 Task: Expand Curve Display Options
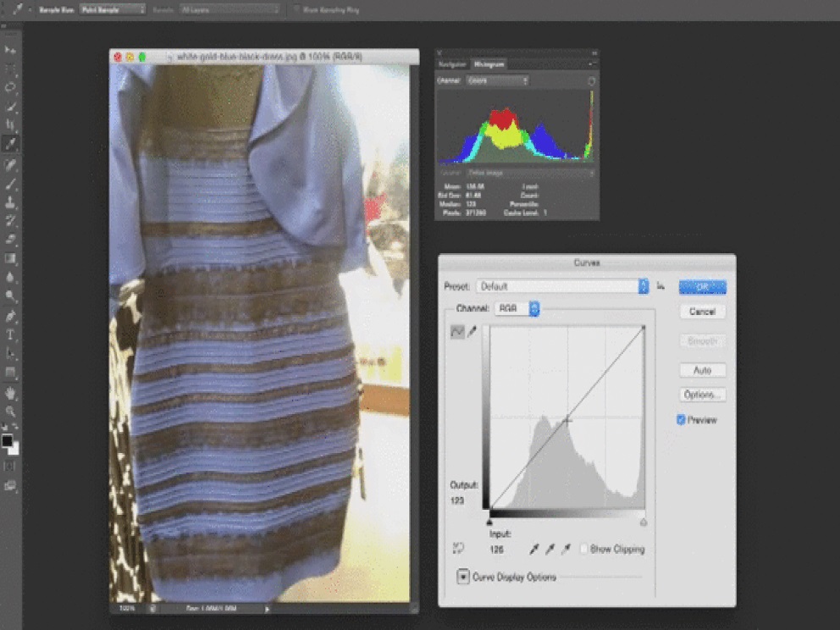pos(463,577)
